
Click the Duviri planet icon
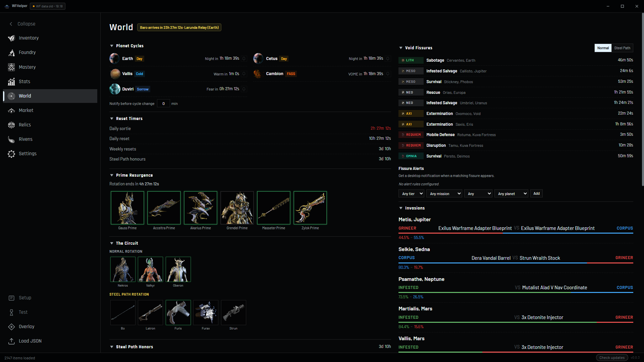[x=115, y=89]
